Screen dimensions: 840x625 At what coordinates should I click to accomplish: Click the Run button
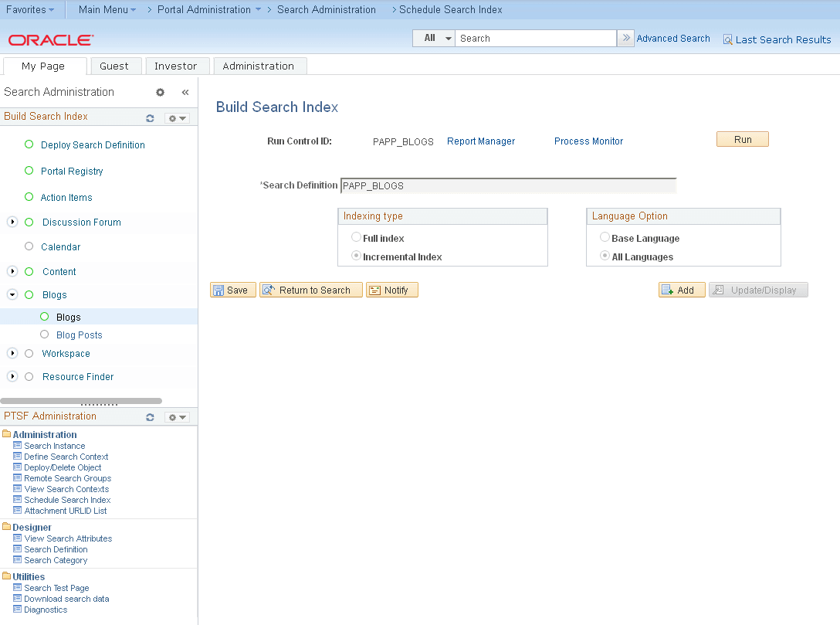[x=741, y=139]
